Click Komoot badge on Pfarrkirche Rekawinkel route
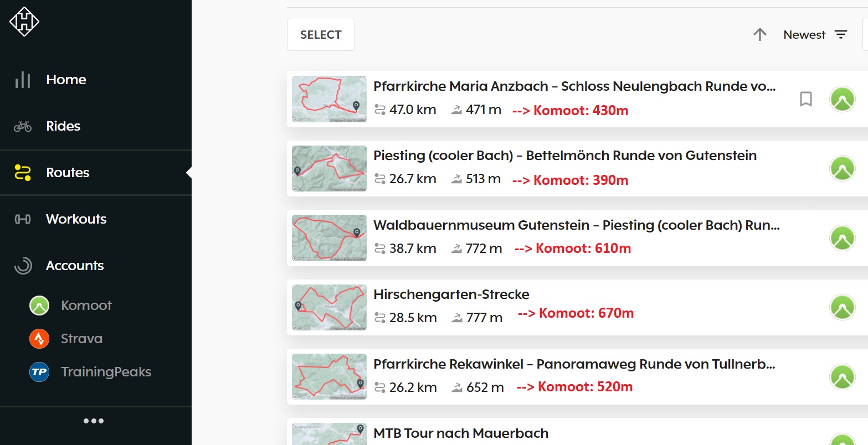868x445 pixels. (843, 377)
